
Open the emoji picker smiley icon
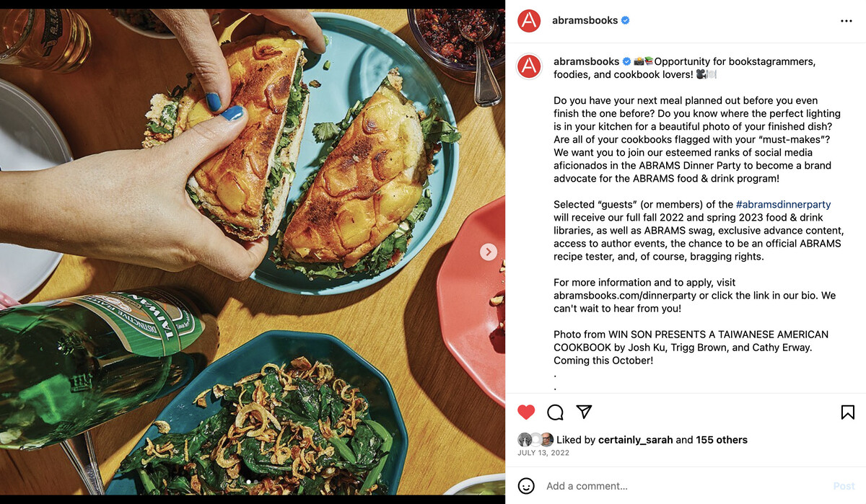tap(526, 486)
